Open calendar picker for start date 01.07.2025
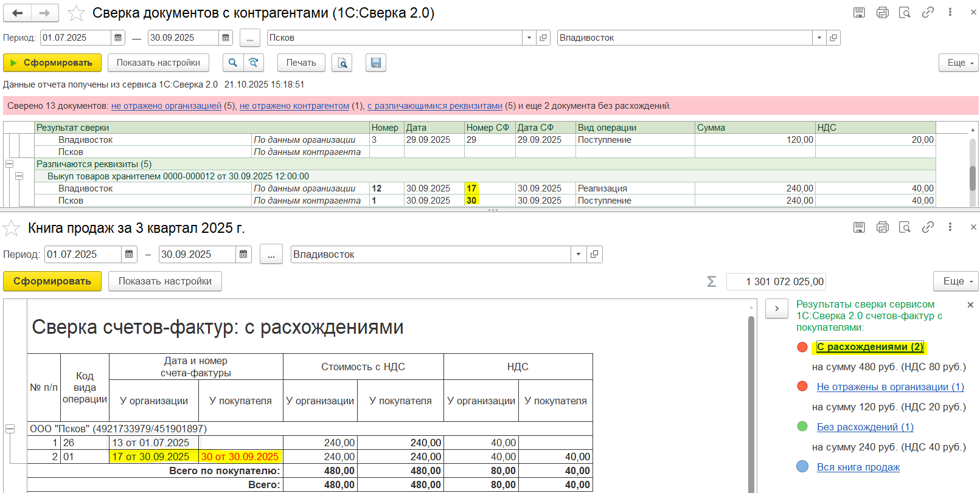This screenshot has height=493, width=980. 119,38
